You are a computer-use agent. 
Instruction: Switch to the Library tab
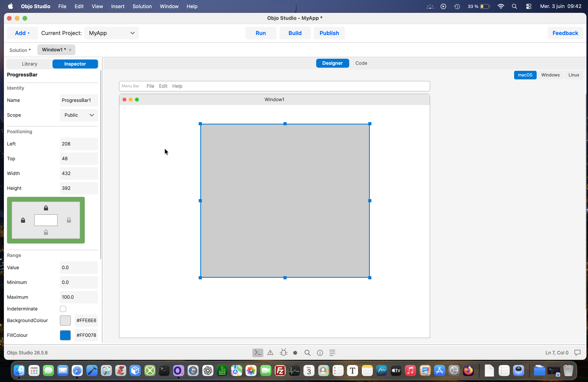click(x=29, y=64)
